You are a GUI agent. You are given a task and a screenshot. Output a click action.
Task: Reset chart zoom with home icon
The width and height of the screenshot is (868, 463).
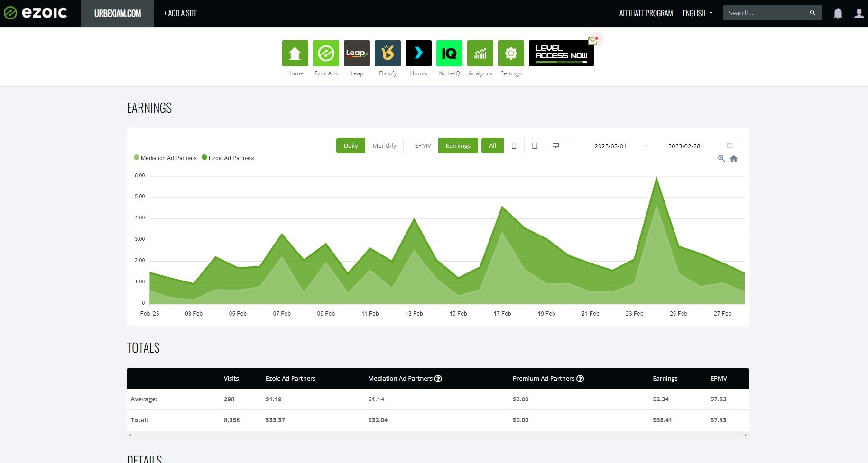(x=734, y=159)
